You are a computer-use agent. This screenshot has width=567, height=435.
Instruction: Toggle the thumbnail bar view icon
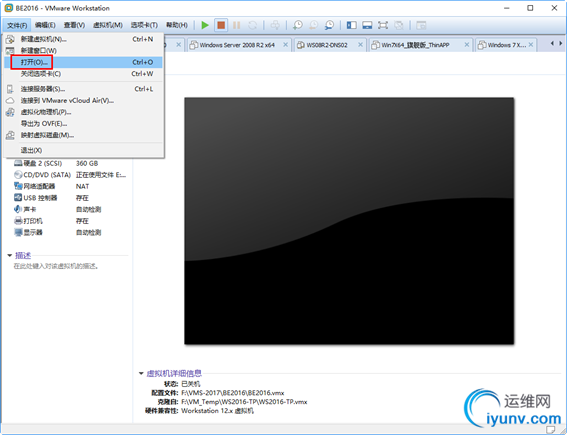367,25
